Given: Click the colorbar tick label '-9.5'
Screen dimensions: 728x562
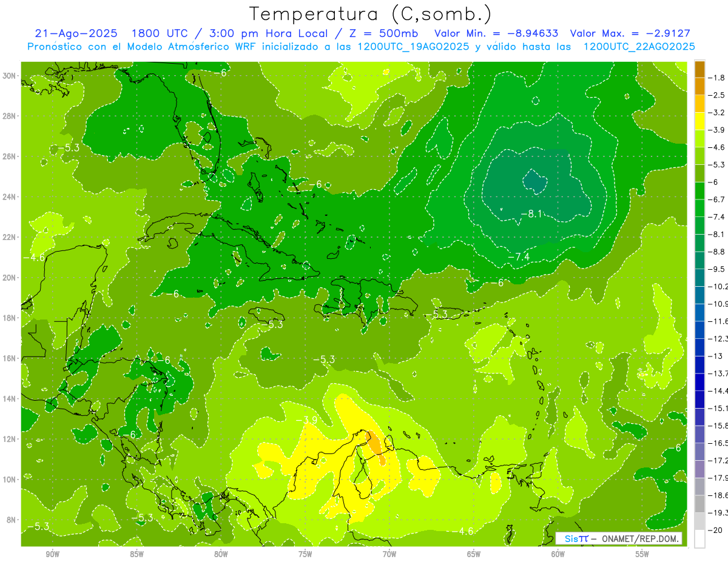Looking at the screenshot, I should pos(718,269).
